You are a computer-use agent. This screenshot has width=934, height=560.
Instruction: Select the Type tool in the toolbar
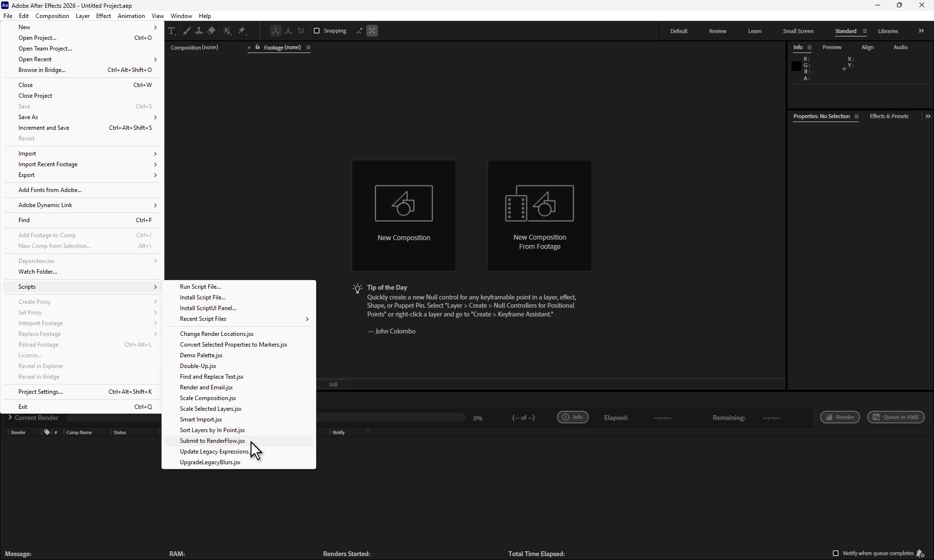coord(172,31)
